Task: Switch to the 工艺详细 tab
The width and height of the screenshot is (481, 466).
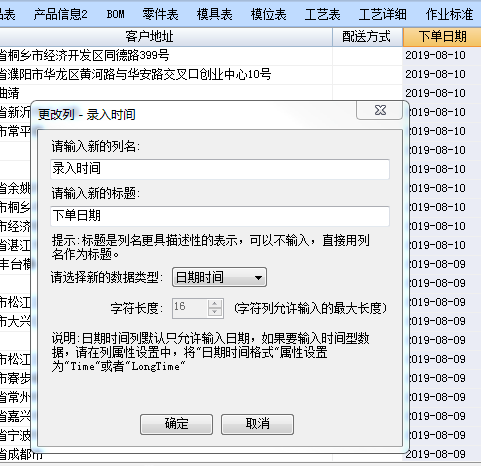Action: 382,14
